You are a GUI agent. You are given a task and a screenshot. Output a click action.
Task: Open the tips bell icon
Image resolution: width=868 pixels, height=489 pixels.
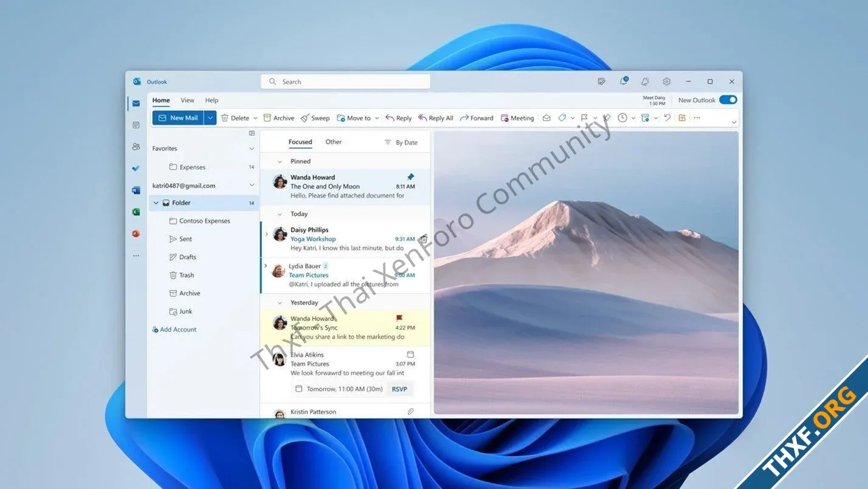tap(645, 81)
